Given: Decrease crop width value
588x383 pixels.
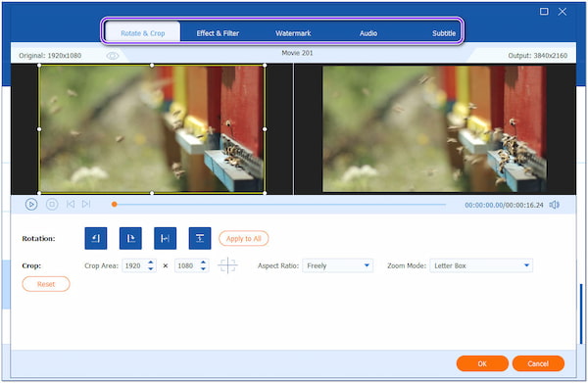Looking at the screenshot, I should 150,268.
